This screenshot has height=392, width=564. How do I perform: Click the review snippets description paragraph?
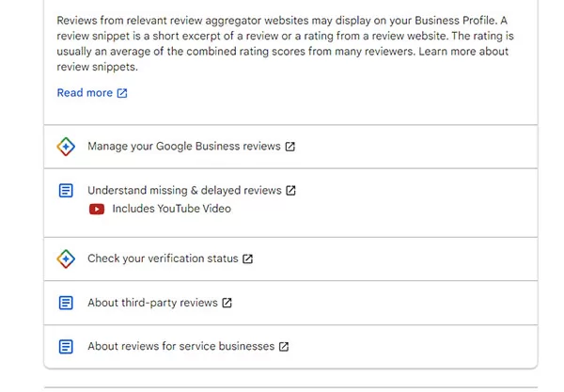[285, 43]
